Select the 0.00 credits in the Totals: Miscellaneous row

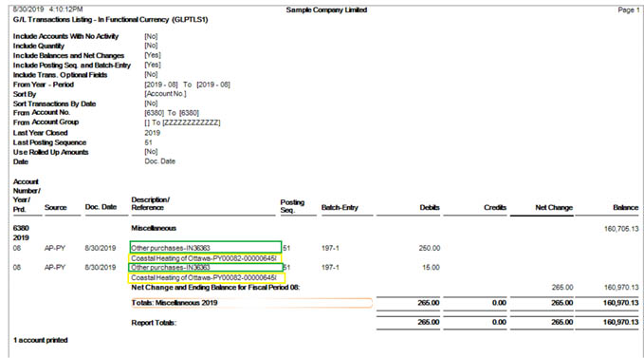[x=499, y=303]
